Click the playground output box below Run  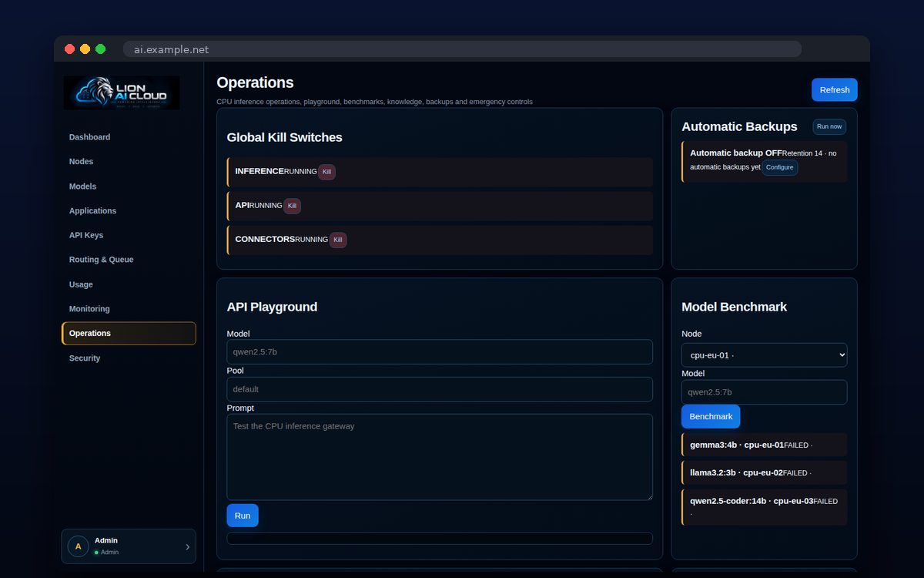tap(440, 539)
